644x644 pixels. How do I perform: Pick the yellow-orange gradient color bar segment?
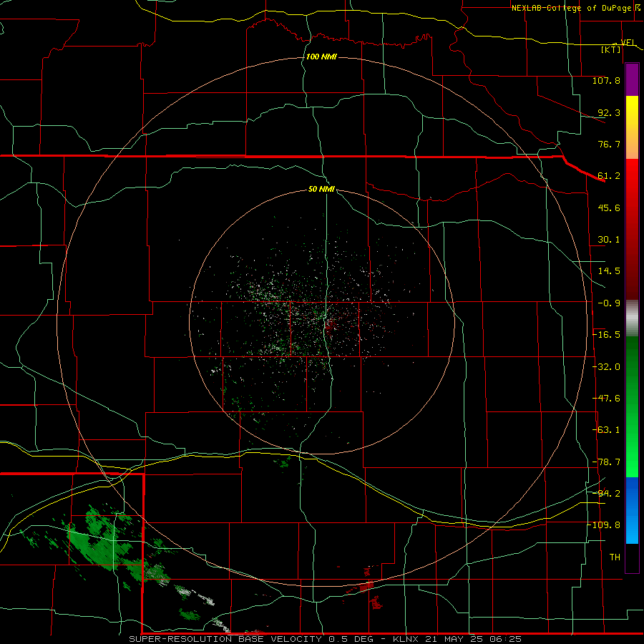(x=632, y=127)
